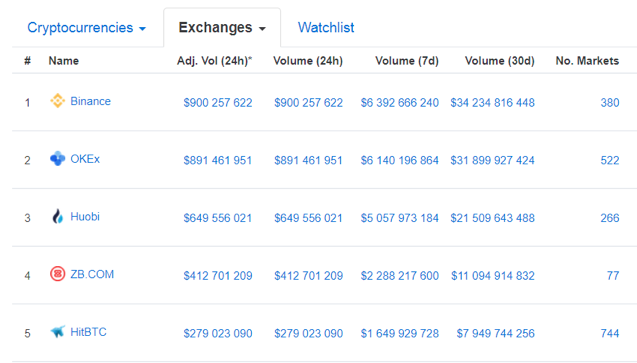Go to the Huobi exchange page
The width and height of the screenshot is (637, 363).
[x=85, y=216]
